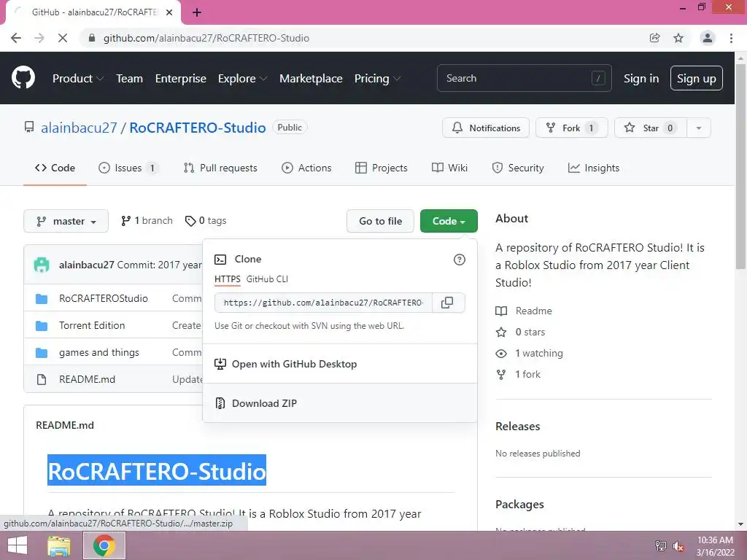Click Chrome icon in taskbar

point(104,545)
